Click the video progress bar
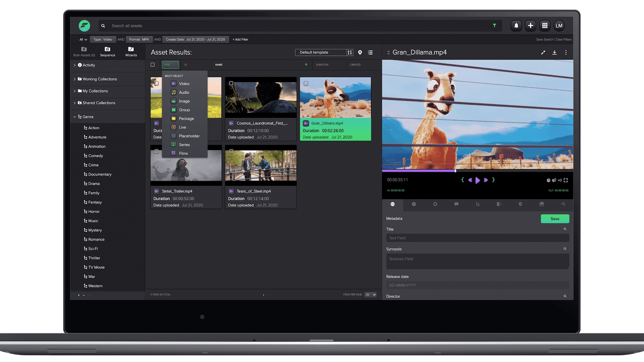The image size is (644, 362). click(478, 171)
